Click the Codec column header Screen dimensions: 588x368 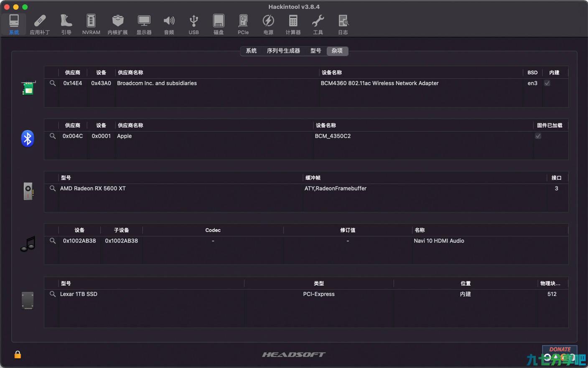pos(213,230)
